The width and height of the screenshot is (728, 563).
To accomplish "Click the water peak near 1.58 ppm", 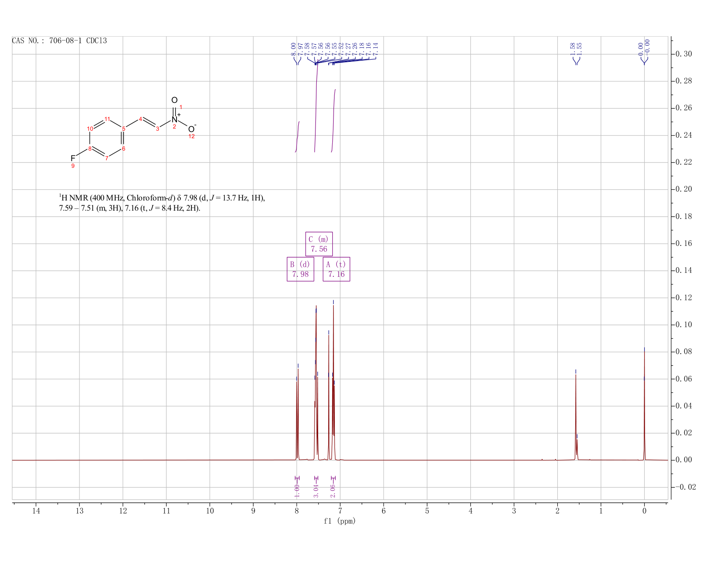I will tap(576, 417).
